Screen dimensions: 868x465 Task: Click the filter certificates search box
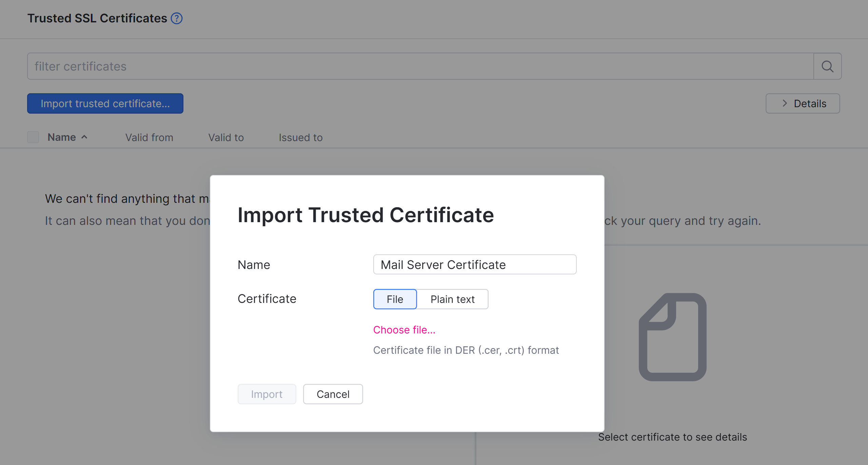pos(237,66)
